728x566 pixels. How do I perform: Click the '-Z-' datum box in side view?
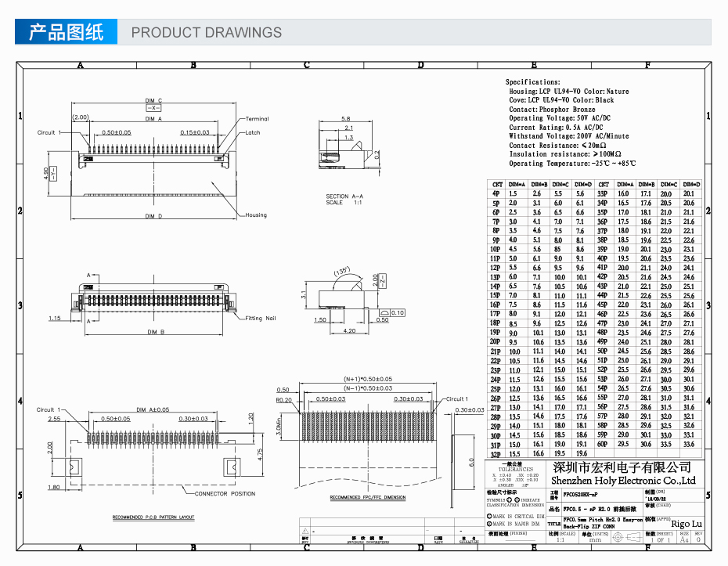[383, 280]
